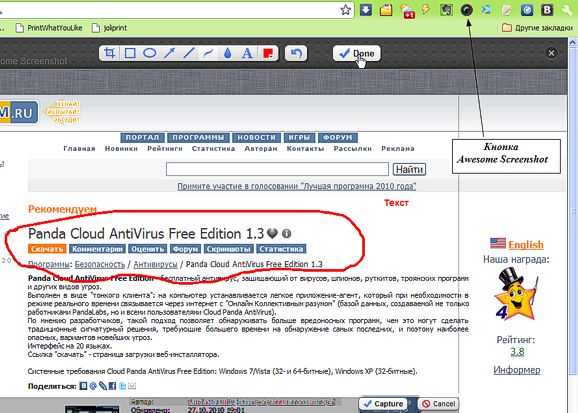Click the Cancel button
The image size is (578, 413).
[438, 404]
